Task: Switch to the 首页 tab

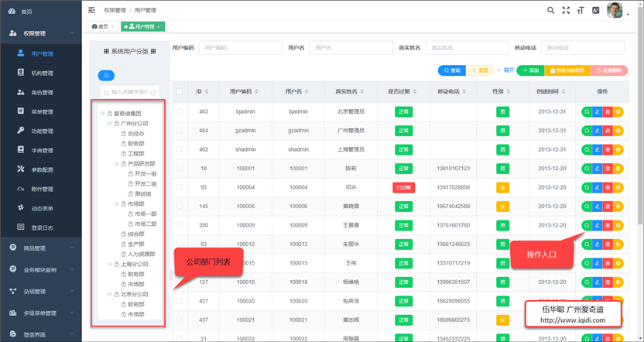Action: tap(104, 27)
